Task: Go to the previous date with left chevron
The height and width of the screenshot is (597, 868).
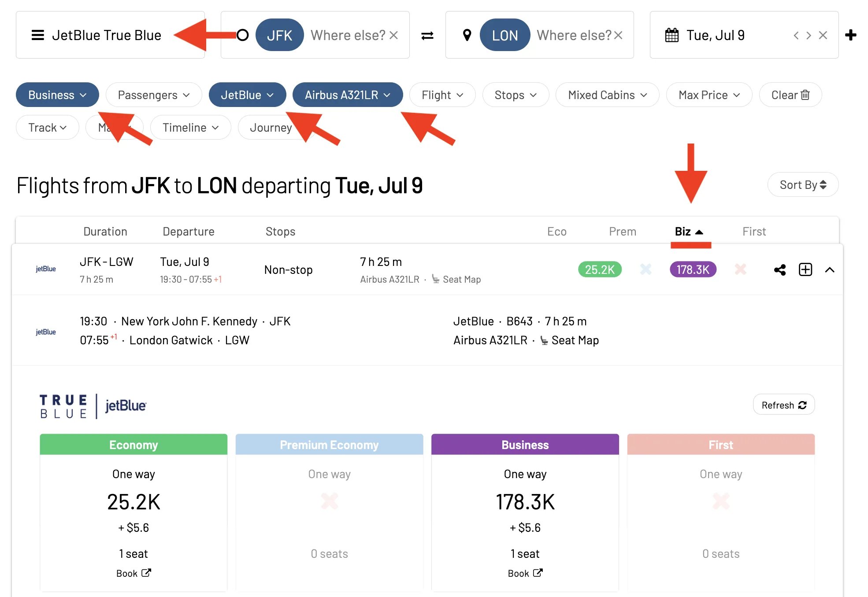Action: pos(796,35)
